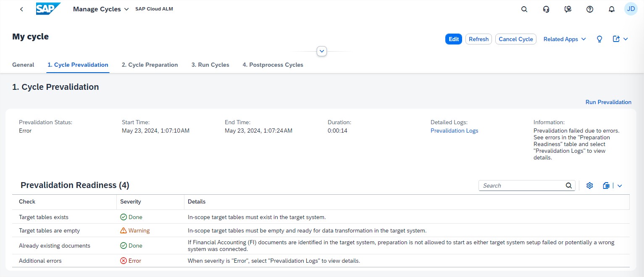This screenshot has width=644, height=277.
Task: Click the Prevalidation Readiness search field
Action: (521, 186)
